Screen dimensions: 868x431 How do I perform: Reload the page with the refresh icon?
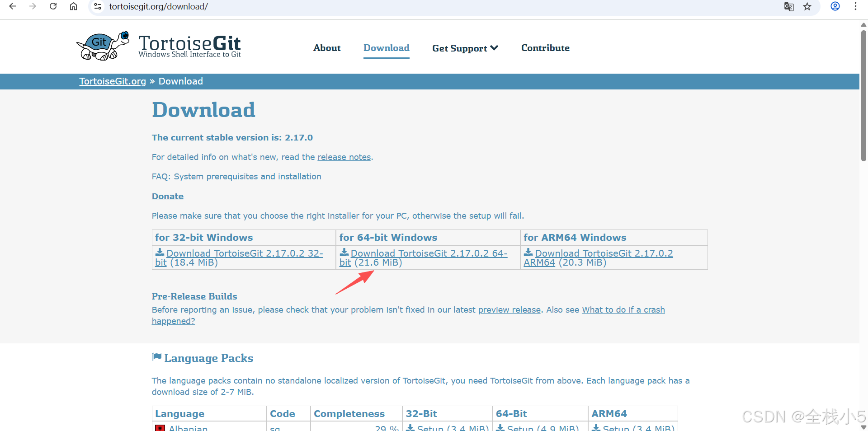tap(53, 6)
